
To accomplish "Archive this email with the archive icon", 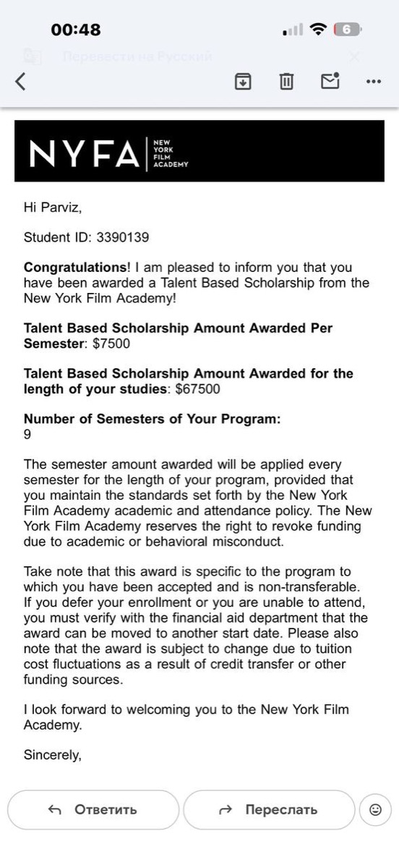I will pos(244,81).
